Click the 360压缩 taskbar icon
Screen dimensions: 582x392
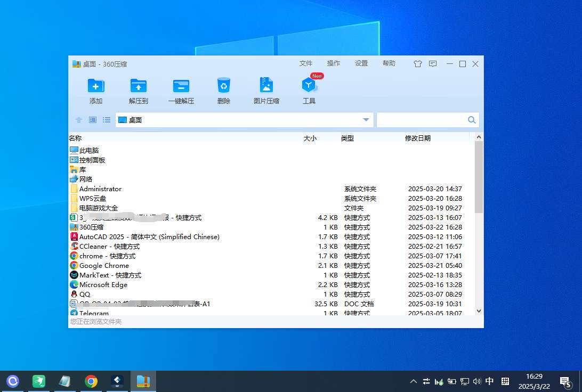point(143,381)
